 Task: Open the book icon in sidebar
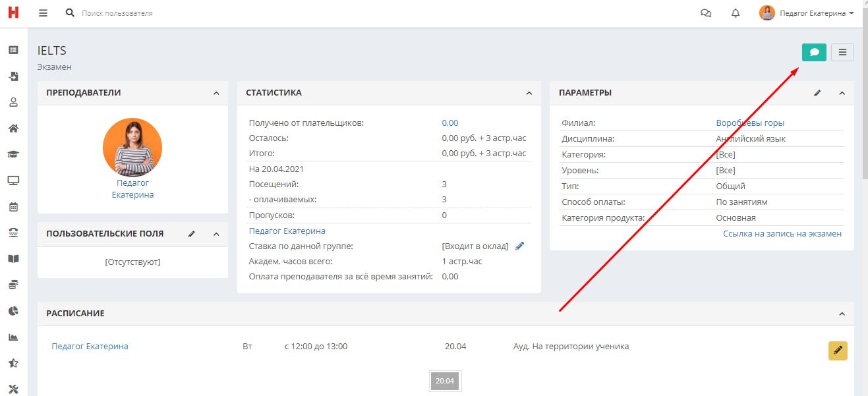tap(13, 258)
